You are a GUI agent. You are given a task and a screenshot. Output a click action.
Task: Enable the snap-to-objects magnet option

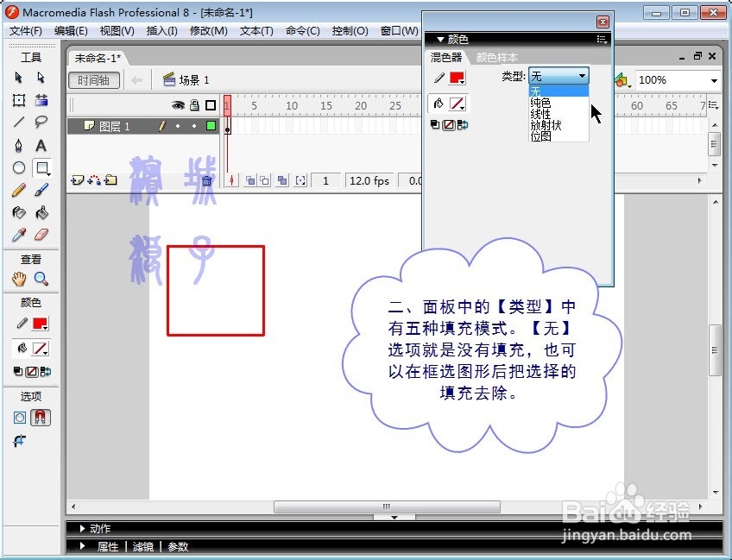[41, 417]
